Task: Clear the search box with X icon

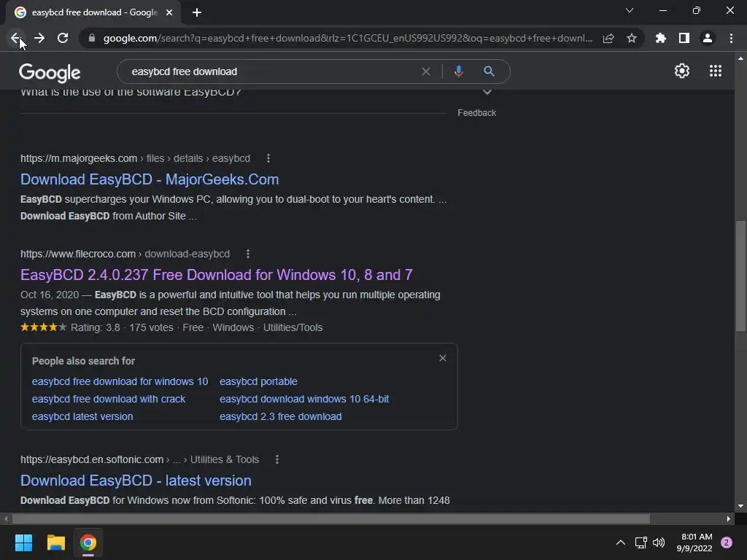Action: coord(426,71)
